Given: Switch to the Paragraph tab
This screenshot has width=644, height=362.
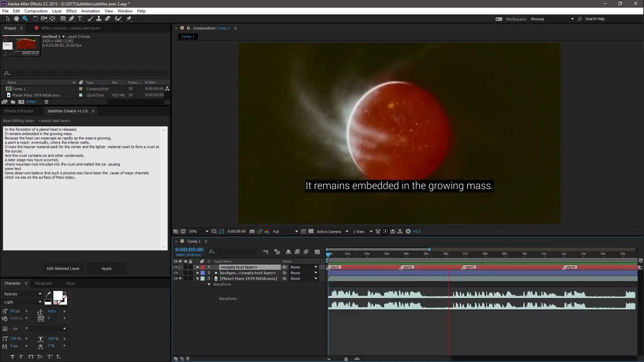Looking at the screenshot, I should tap(43, 283).
